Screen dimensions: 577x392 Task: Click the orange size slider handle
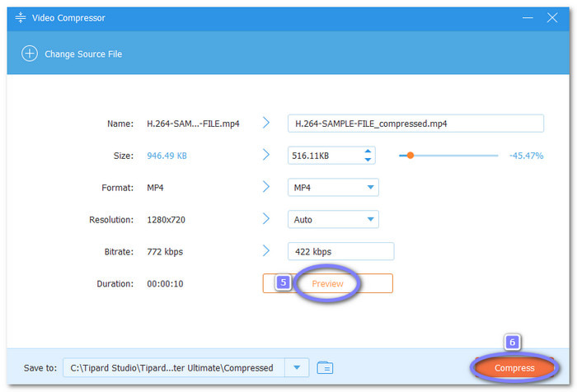pyautogui.click(x=410, y=156)
